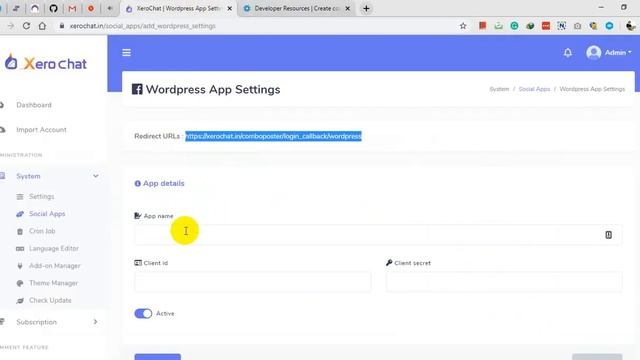The image size is (640, 360).
Task: Click the highlighted Redirect URL text
Action: 273,136
